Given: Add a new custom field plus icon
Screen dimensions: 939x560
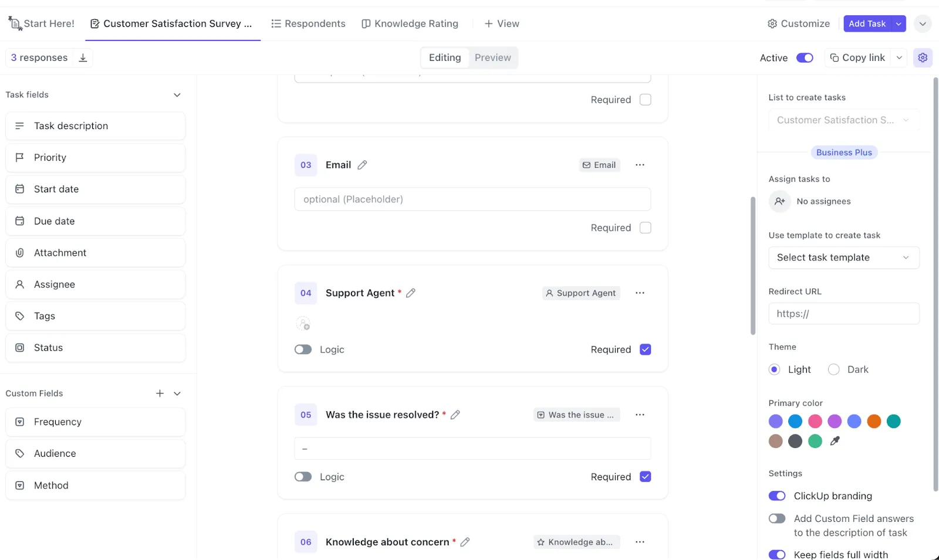Looking at the screenshot, I should click(160, 393).
